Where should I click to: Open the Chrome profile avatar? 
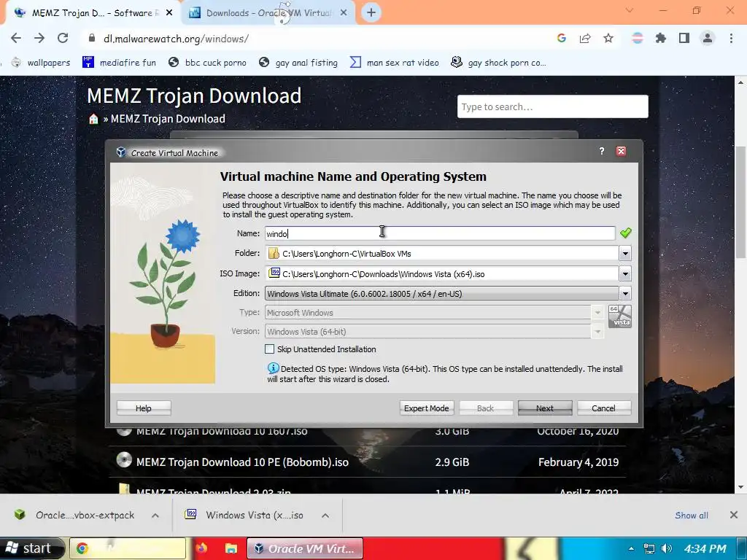tap(708, 38)
